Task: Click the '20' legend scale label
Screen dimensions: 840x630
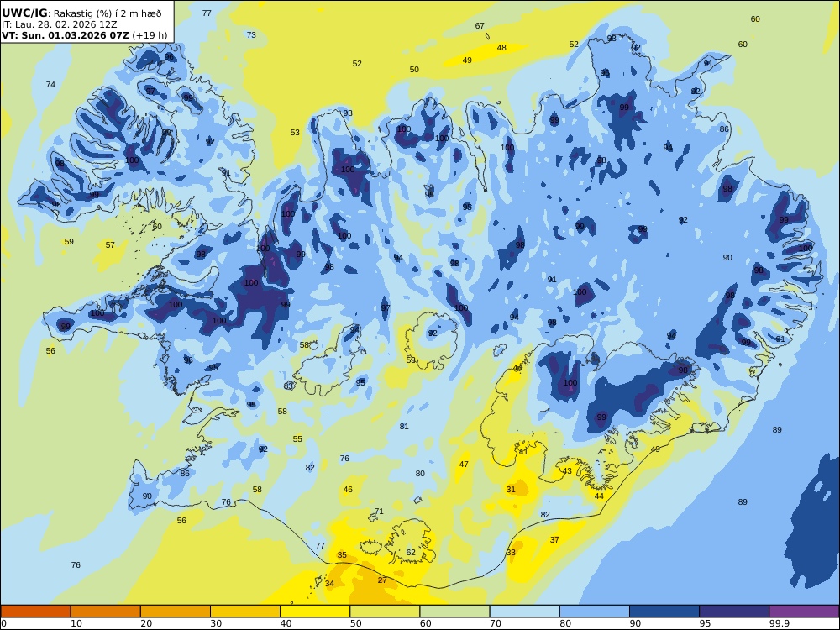Action: (x=146, y=623)
